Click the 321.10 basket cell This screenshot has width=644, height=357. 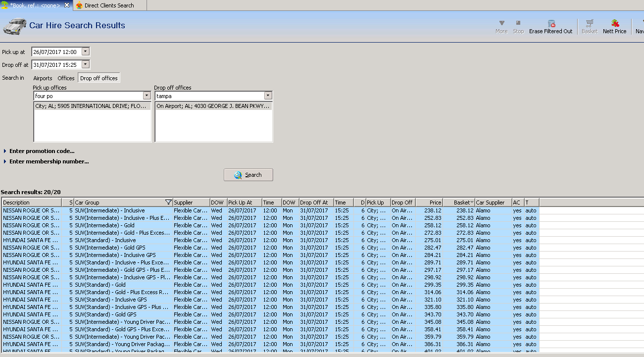tap(459, 300)
